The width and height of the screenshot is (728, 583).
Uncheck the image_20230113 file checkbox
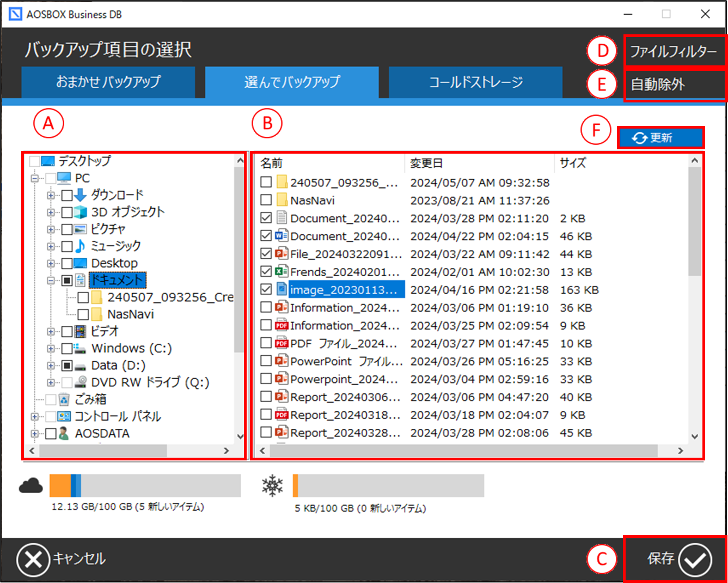pos(266,289)
